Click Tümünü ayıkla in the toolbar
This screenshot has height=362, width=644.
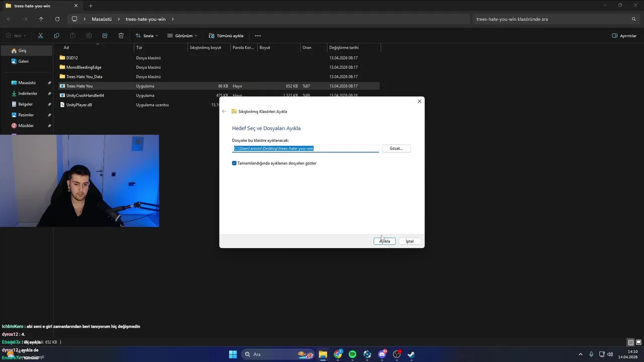[x=226, y=36]
